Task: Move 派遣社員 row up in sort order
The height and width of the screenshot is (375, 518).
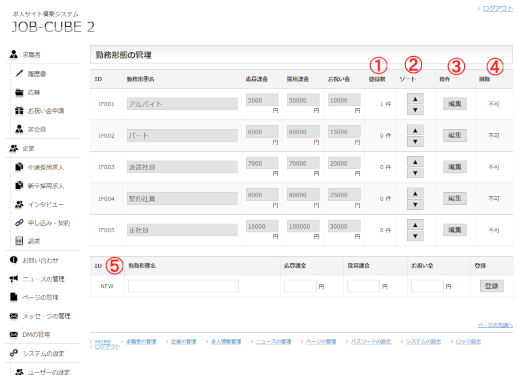Action: [415, 162]
